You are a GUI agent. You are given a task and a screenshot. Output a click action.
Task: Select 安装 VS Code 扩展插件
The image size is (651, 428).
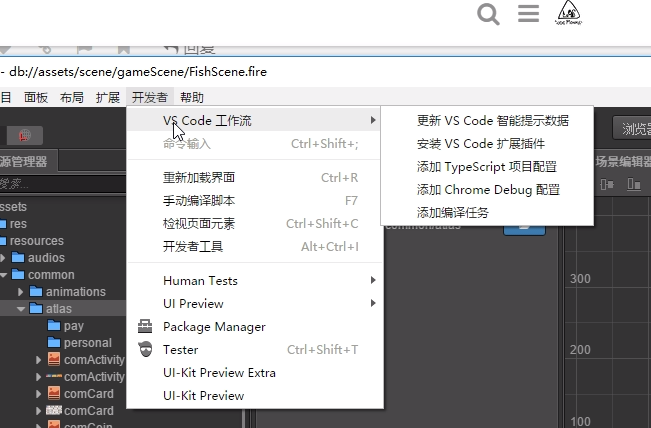[487, 144]
